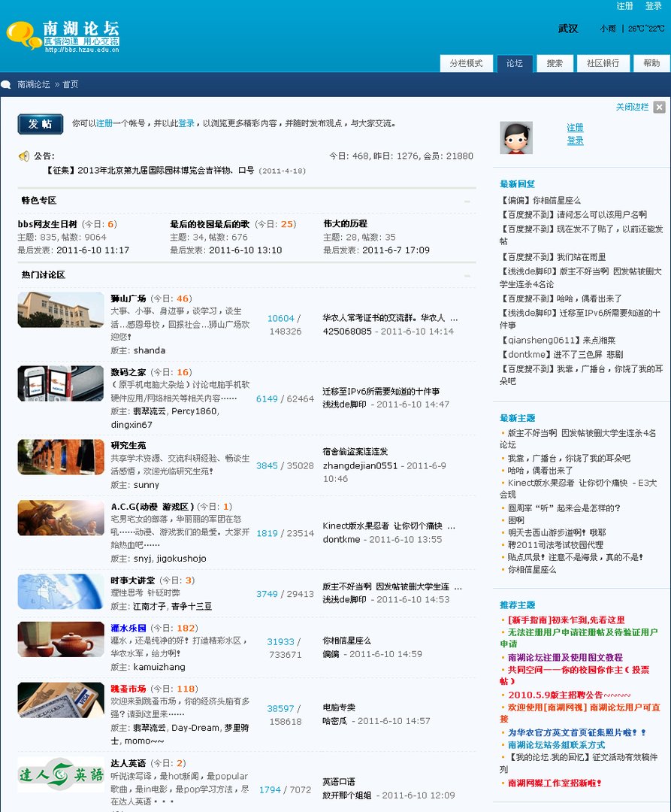The image size is (671, 812).
Task: Open the 狮山广场 board via its picture icon
Action: pyautogui.click(x=60, y=309)
